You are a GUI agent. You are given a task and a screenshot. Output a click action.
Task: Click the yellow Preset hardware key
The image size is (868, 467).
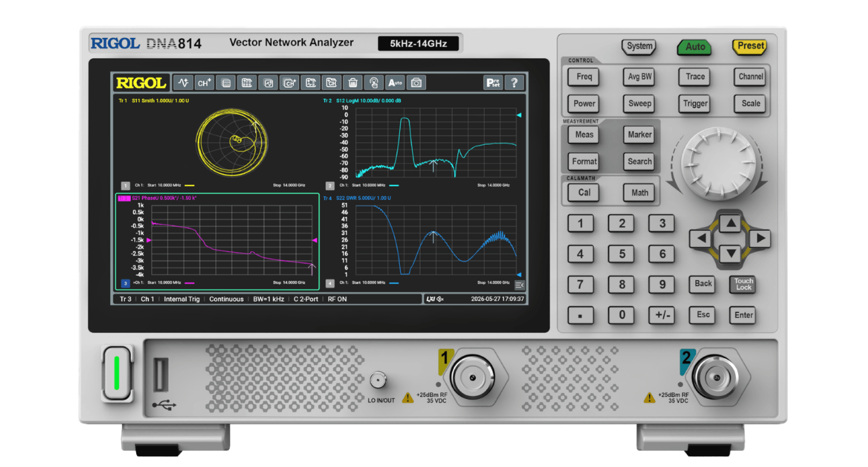(x=750, y=47)
